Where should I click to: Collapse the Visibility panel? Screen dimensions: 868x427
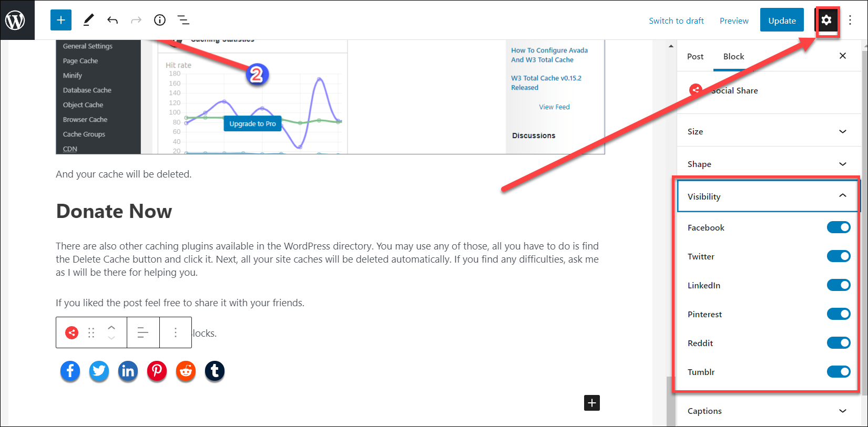768,196
